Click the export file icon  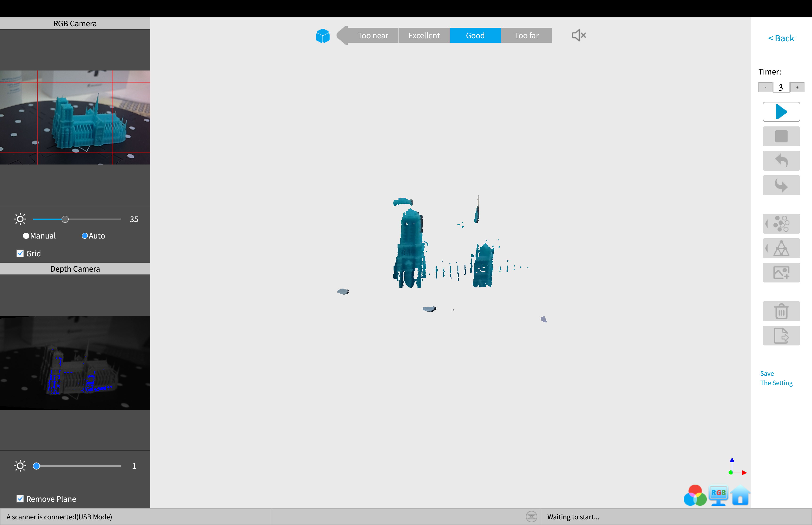[781, 335]
